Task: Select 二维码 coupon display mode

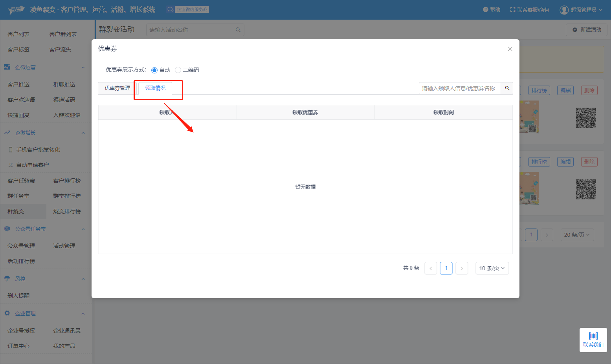Action: pyautogui.click(x=178, y=70)
